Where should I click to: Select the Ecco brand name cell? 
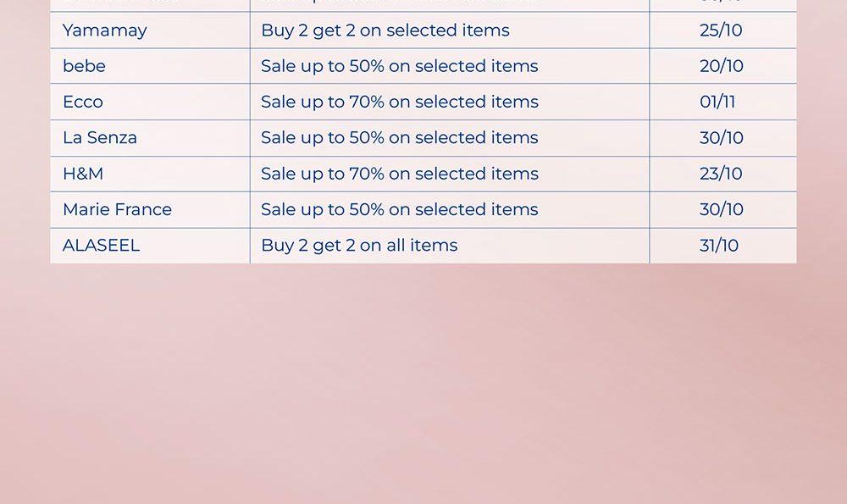(83, 102)
